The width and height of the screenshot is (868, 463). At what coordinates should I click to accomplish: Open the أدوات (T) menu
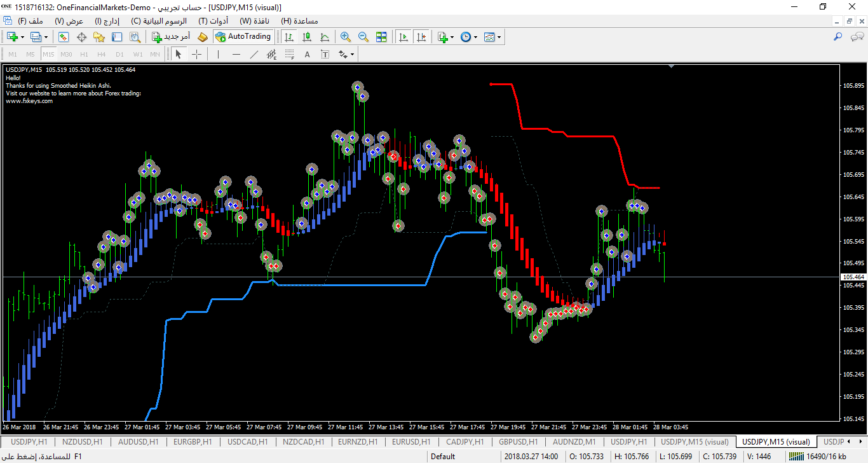click(x=213, y=21)
